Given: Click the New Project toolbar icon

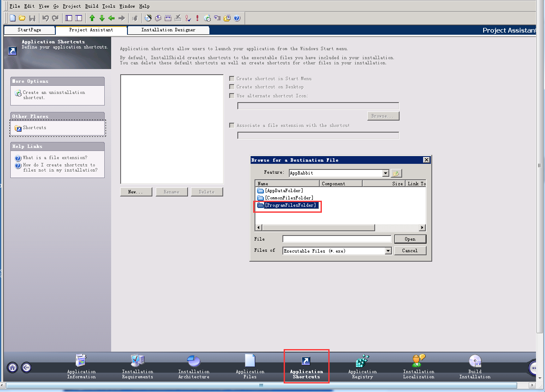Looking at the screenshot, I should pyautogui.click(x=13, y=18).
